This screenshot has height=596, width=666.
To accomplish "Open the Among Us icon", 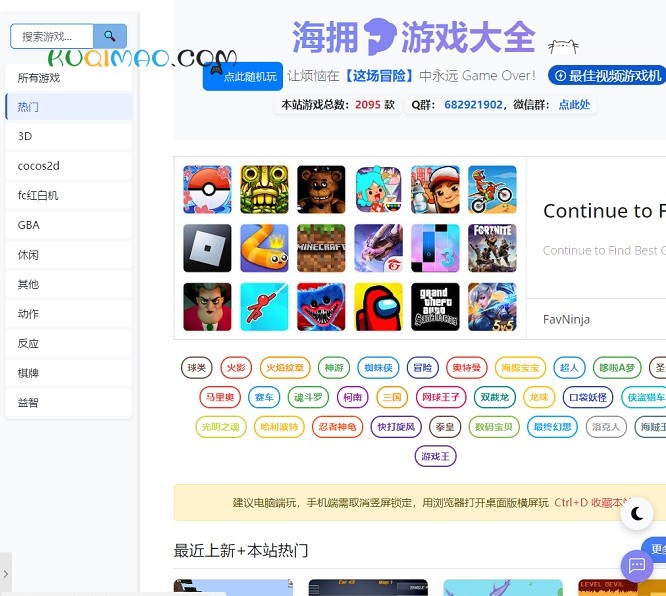I will point(378,307).
